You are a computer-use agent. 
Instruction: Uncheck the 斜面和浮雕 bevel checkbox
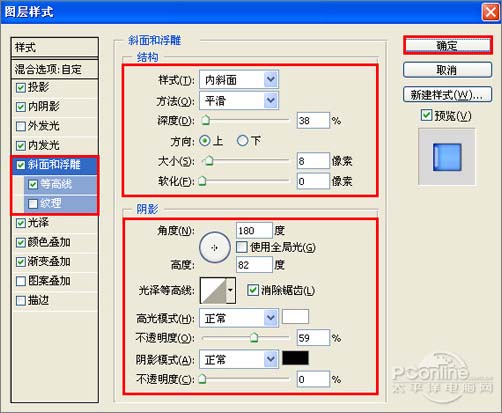[x=21, y=165]
